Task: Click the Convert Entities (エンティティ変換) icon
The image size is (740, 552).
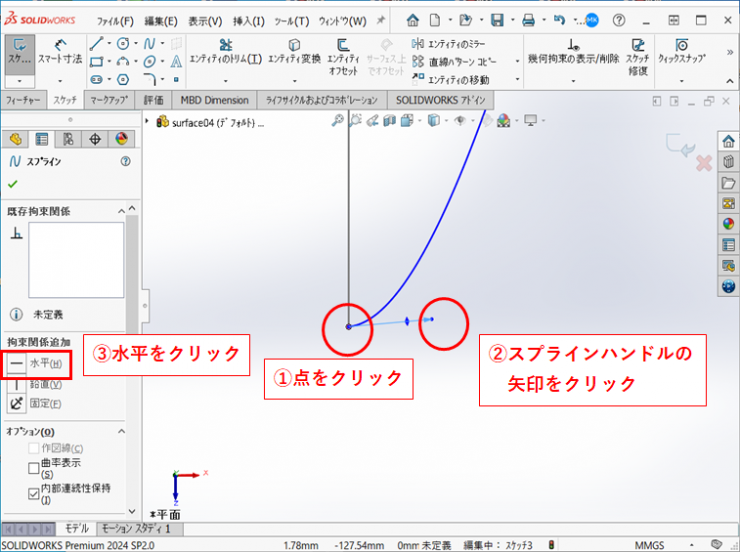Action: click(294, 45)
